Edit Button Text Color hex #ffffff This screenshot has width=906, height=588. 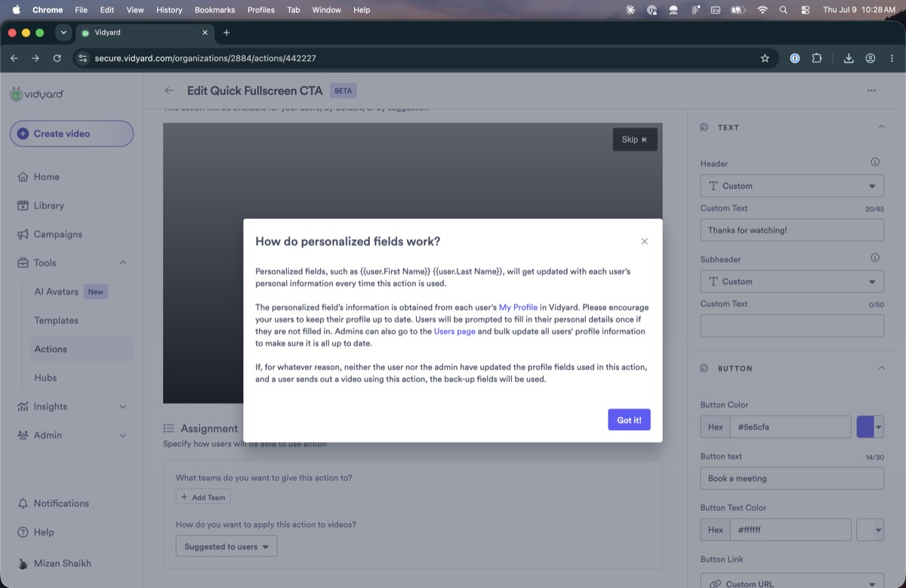(x=790, y=530)
